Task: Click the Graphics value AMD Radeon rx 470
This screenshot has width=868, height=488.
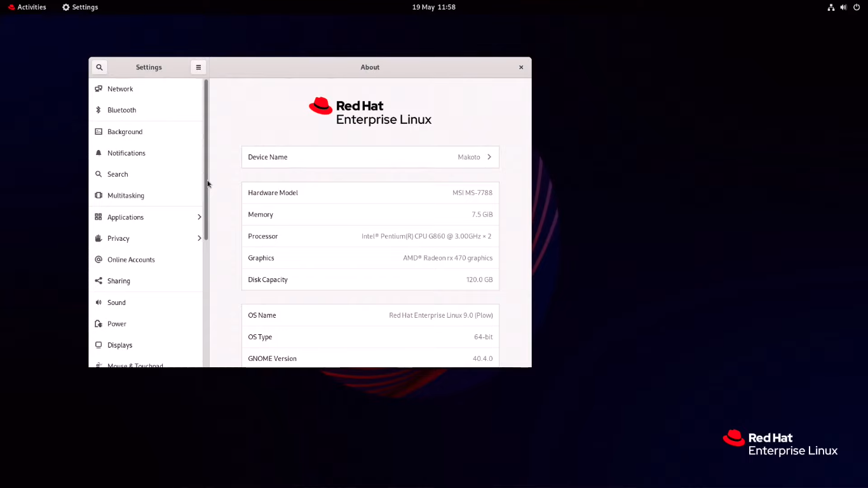Action: (448, 258)
